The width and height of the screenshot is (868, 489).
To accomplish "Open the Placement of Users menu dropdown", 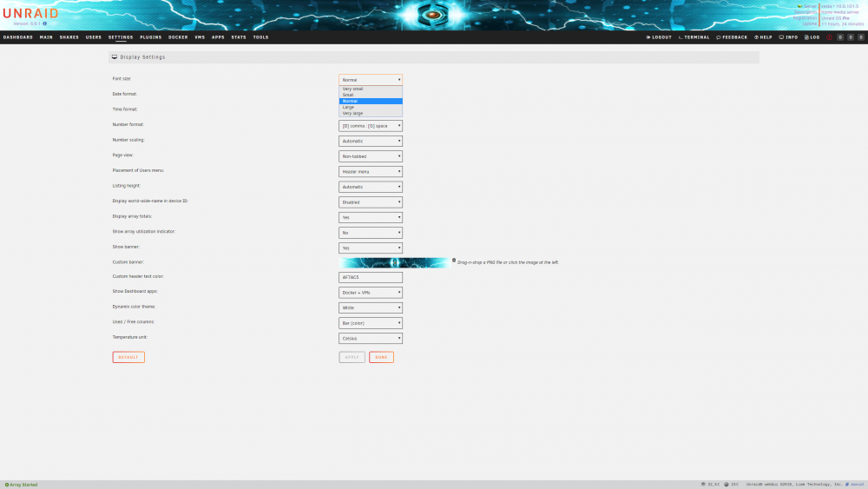I will [371, 172].
